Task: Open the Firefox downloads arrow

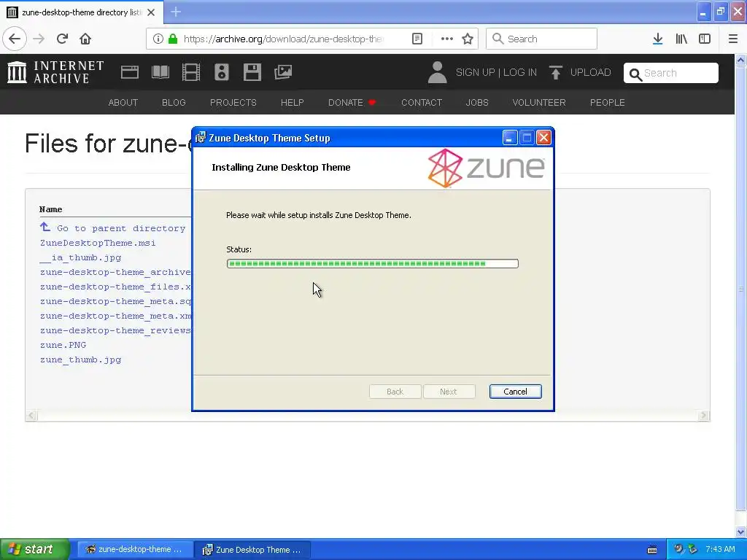Action: tap(657, 39)
